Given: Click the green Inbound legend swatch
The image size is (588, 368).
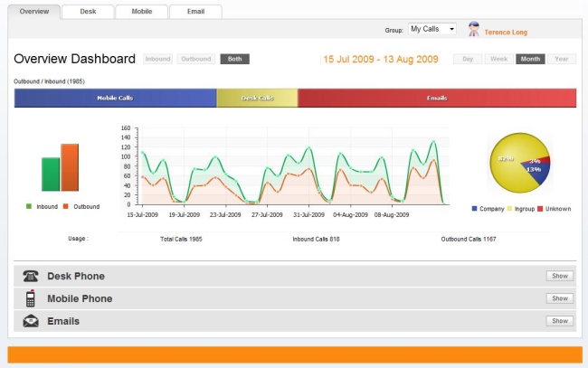Looking at the screenshot, I should click(29, 206).
